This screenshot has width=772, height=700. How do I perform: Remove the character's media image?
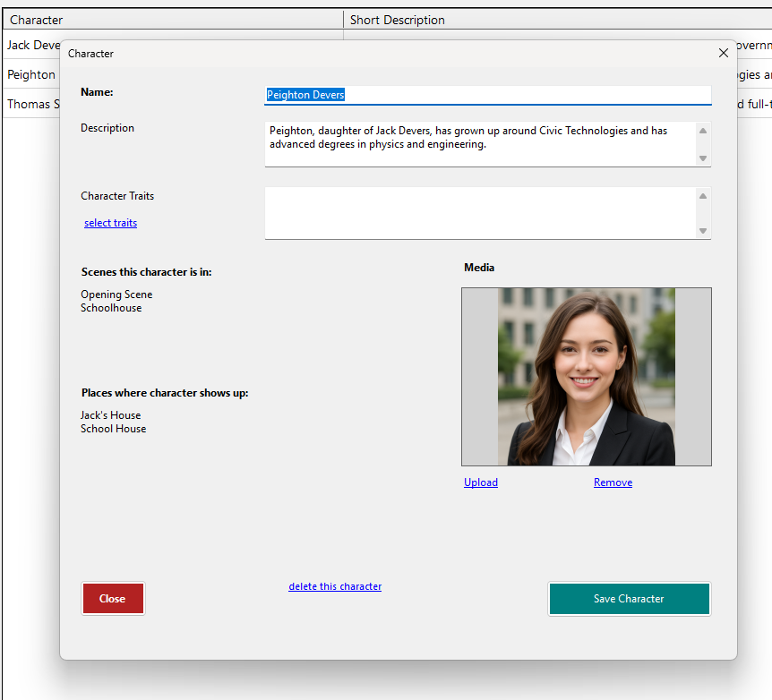[x=613, y=482]
